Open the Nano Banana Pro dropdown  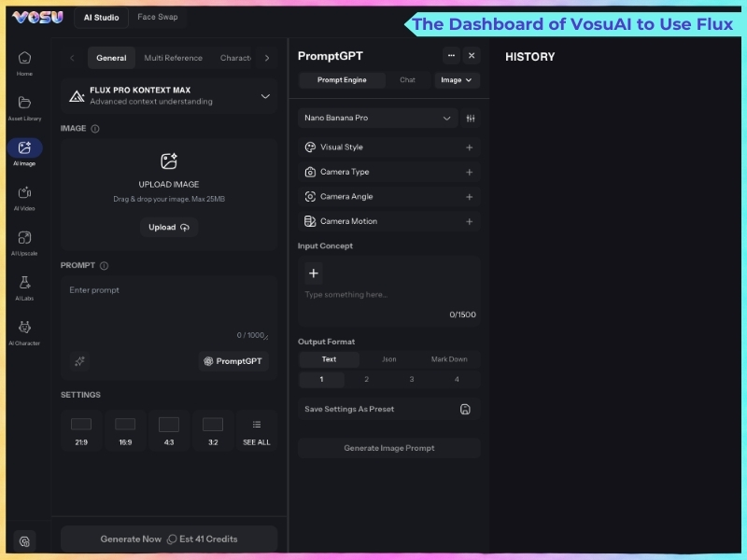[x=378, y=119]
